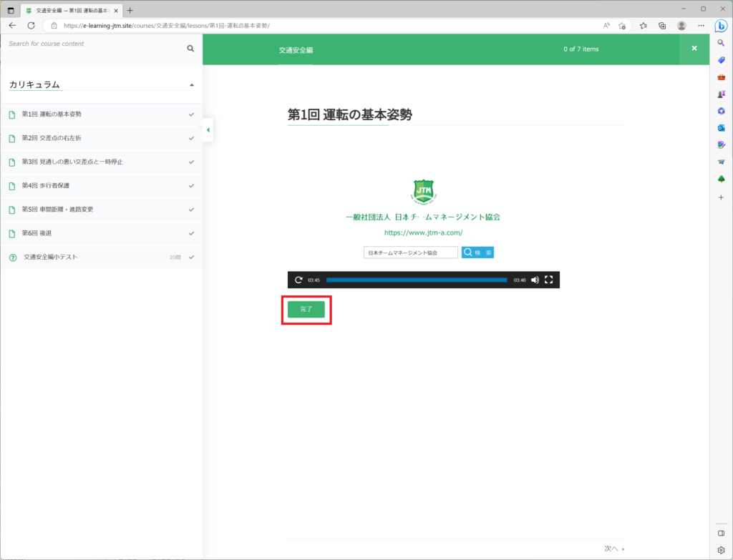
Task: Click the green 完了 button
Action: (x=306, y=309)
